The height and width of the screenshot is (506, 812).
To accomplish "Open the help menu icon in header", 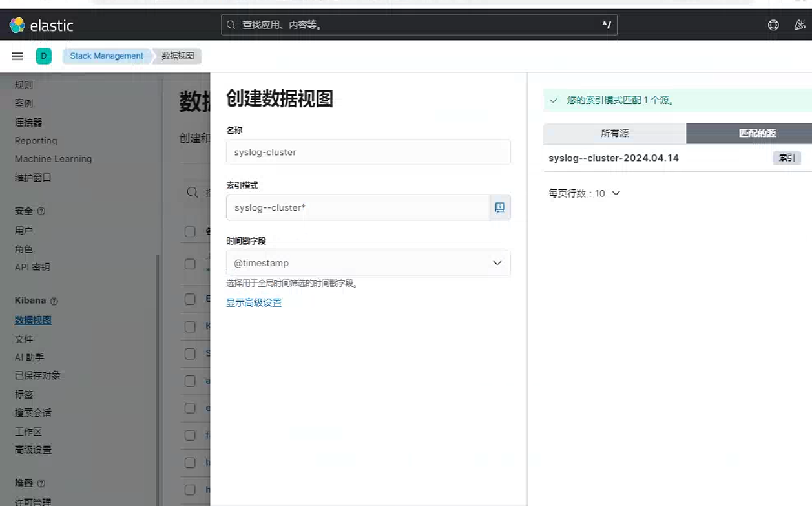I will [773, 25].
